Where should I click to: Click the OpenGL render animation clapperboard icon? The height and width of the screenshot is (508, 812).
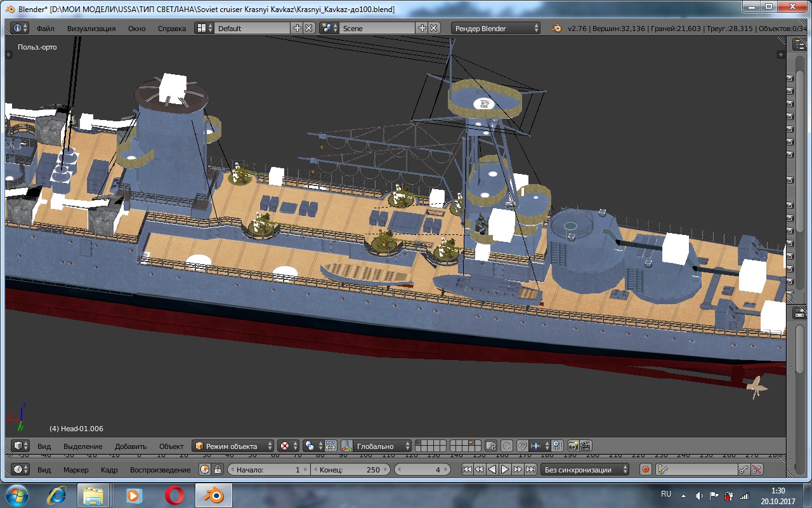coord(586,446)
